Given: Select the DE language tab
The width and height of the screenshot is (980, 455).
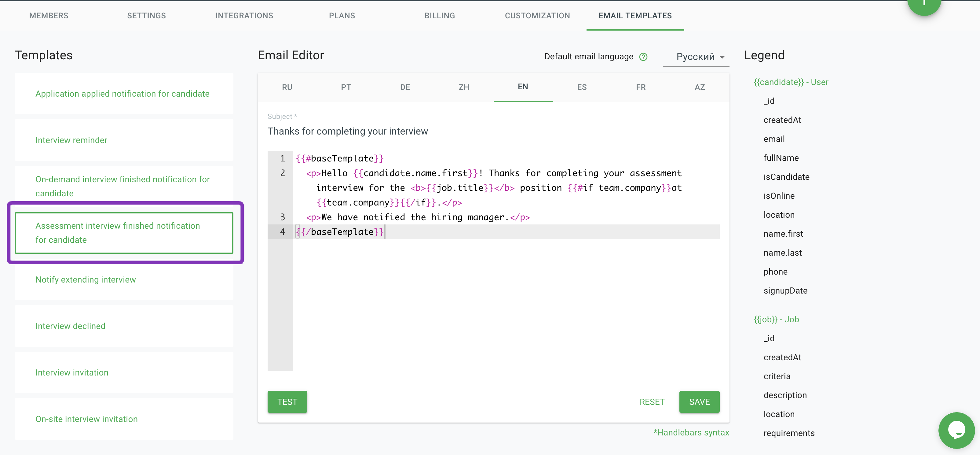Looking at the screenshot, I should tap(405, 87).
